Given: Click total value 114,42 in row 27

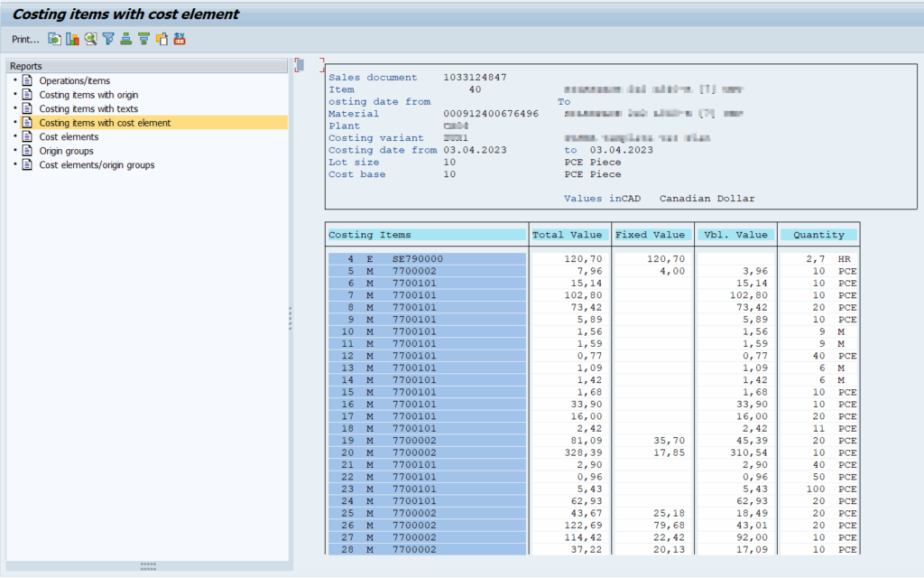Looking at the screenshot, I should [584, 537].
